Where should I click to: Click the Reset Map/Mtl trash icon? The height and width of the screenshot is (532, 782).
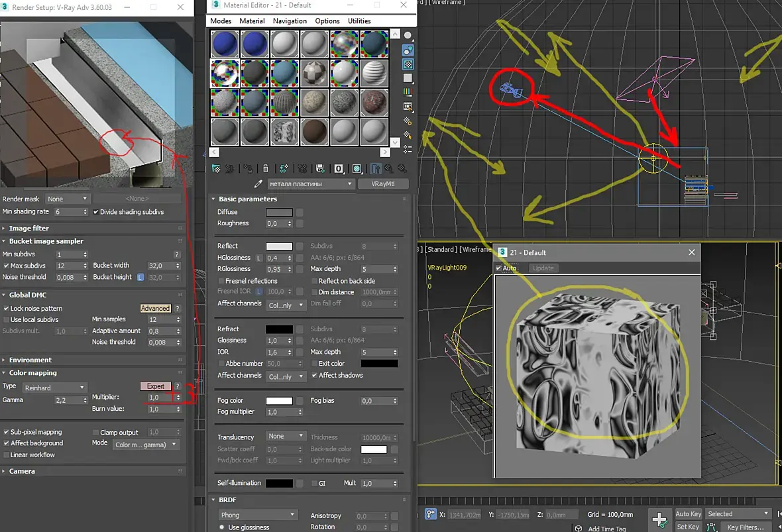265,168
